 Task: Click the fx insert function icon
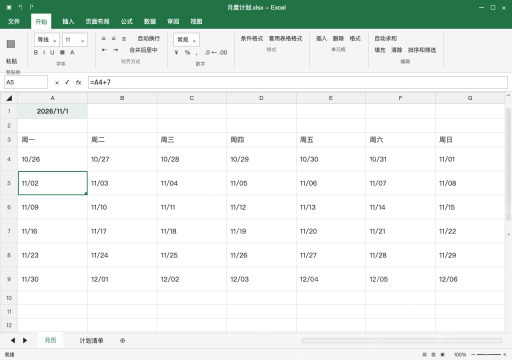tap(78, 82)
